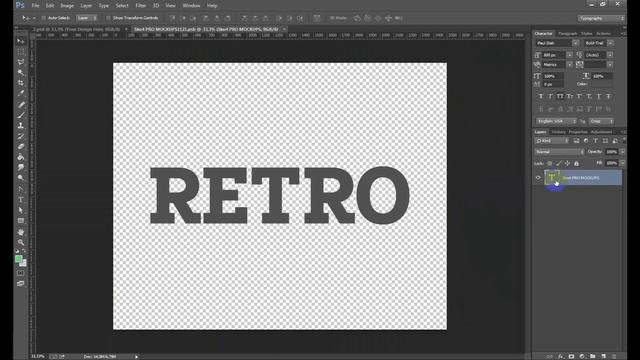Click the background color swatch in toolbox

(23, 263)
